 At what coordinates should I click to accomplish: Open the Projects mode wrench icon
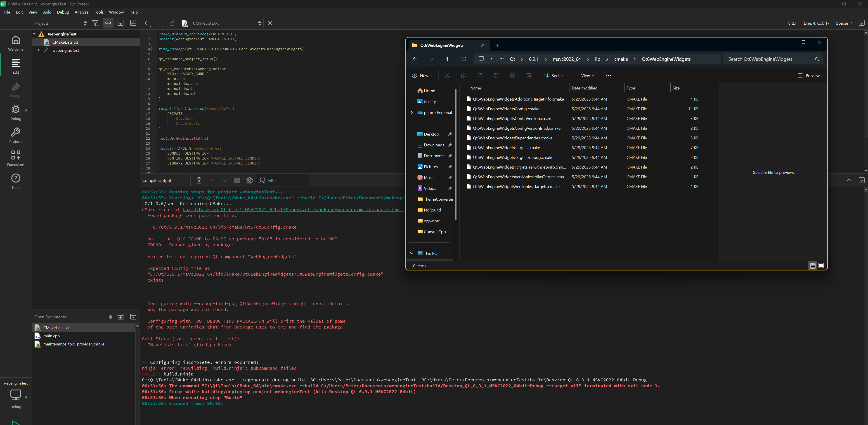[x=16, y=135]
